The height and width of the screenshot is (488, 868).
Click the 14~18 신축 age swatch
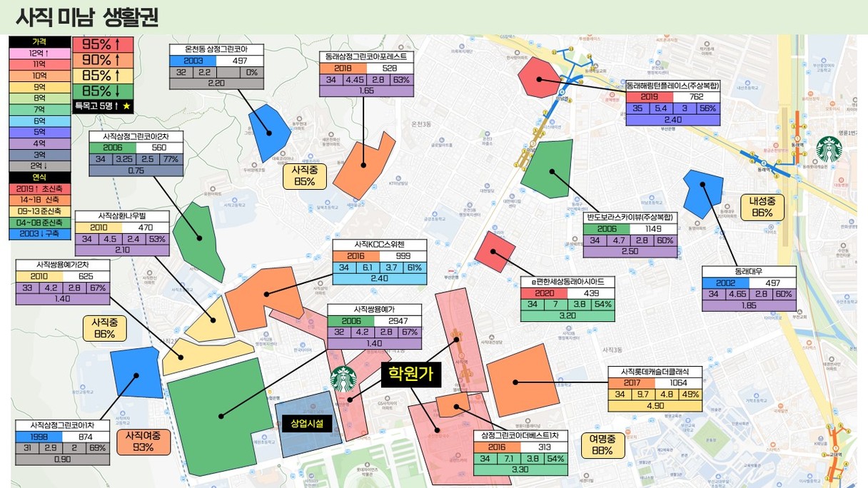(39, 200)
